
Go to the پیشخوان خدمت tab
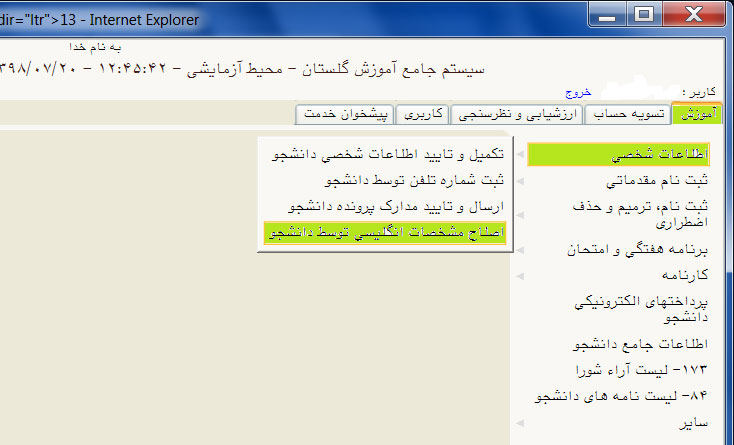347,114
